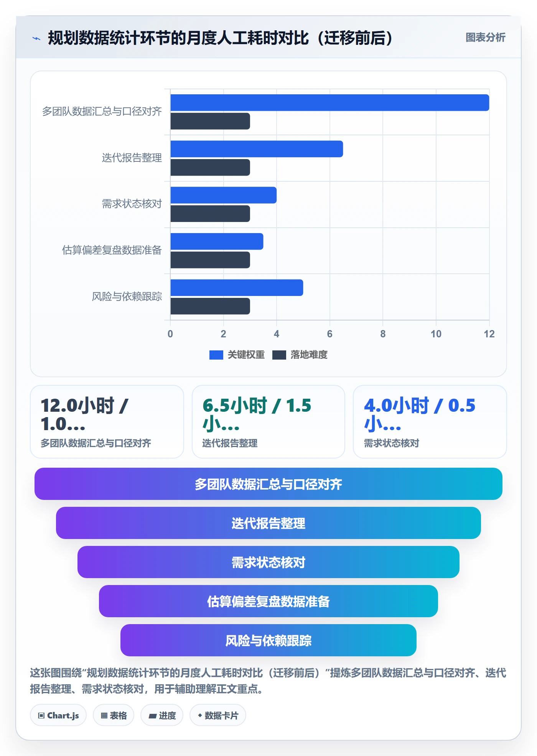
Task: Select the 数据卡片 tag chip
Action: click(218, 715)
